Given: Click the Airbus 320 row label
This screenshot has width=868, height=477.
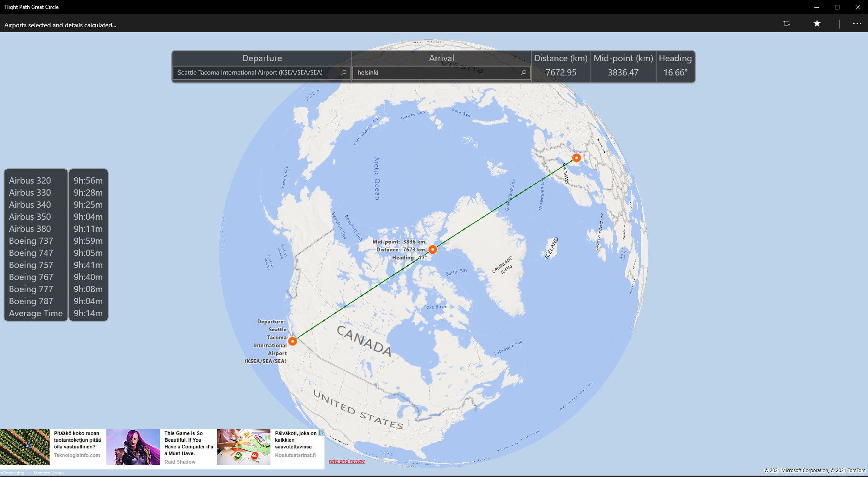Looking at the screenshot, I should [30, 180].
